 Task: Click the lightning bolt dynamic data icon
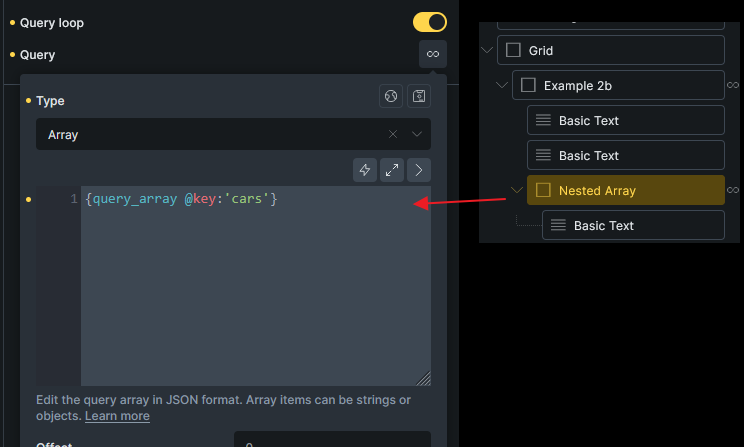click(x=365, y=170)
